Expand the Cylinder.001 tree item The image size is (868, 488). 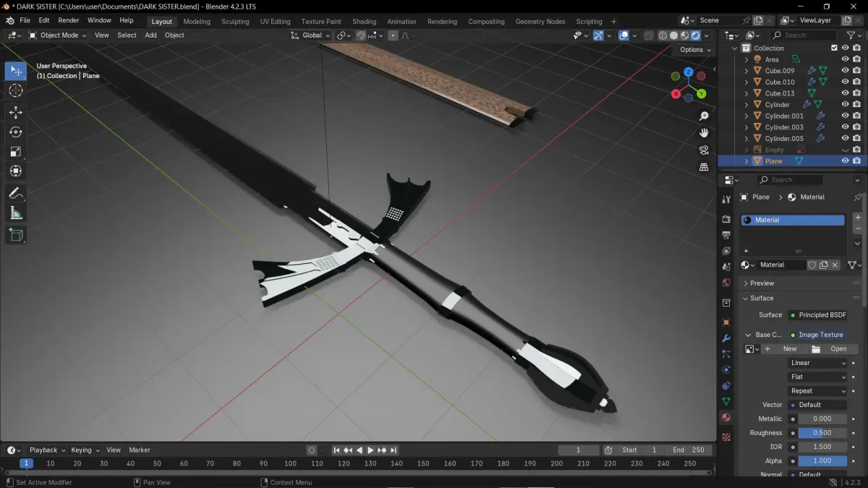point(746,116)
